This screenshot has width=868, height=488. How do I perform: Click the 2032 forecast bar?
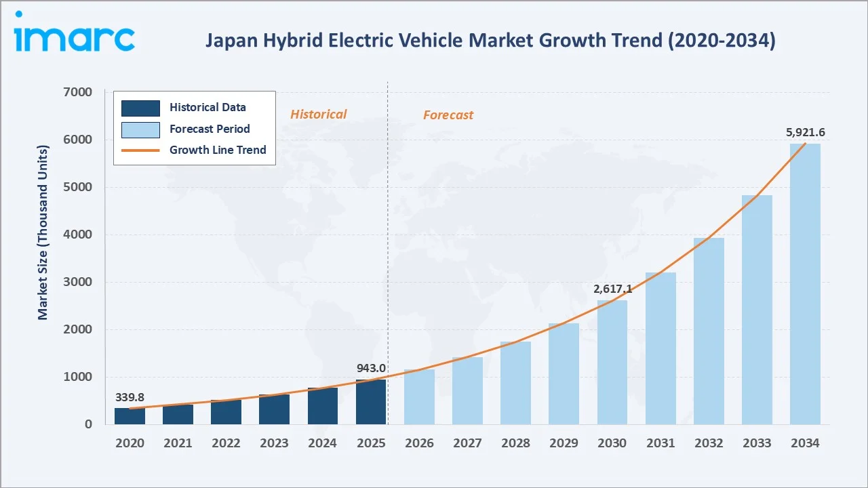(709, 331)
